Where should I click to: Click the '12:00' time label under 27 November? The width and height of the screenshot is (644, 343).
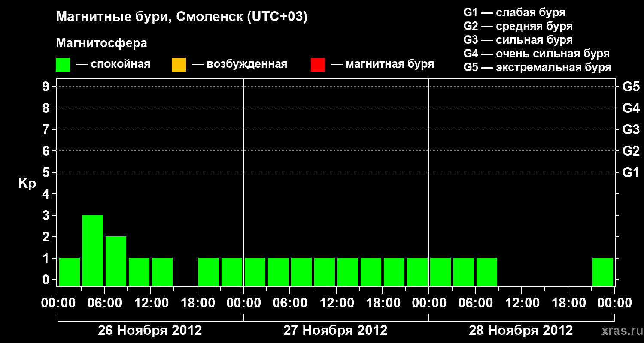point(336,303)
